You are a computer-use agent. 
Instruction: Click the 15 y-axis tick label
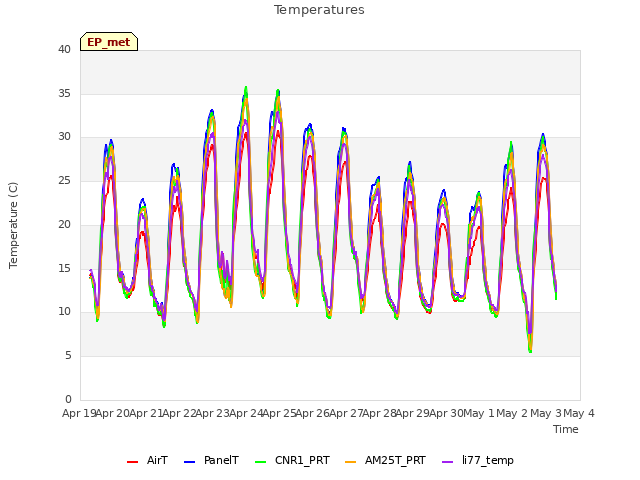[64, 269]
